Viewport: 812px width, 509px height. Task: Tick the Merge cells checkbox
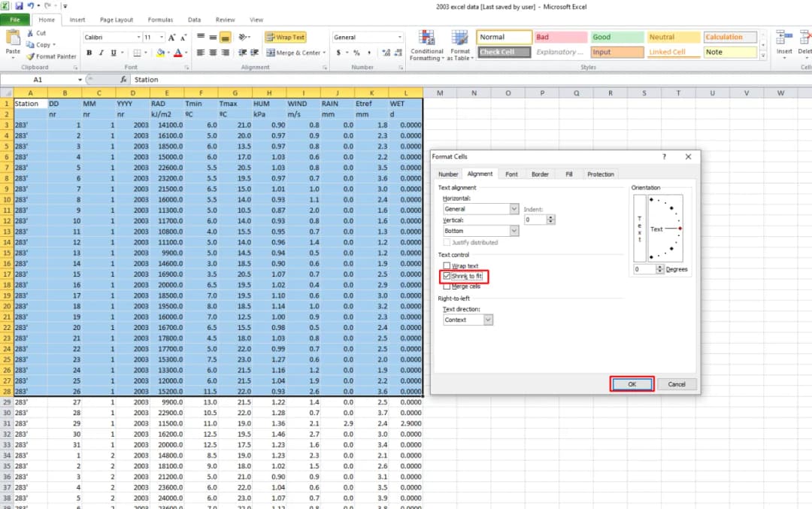pos(447,286)
